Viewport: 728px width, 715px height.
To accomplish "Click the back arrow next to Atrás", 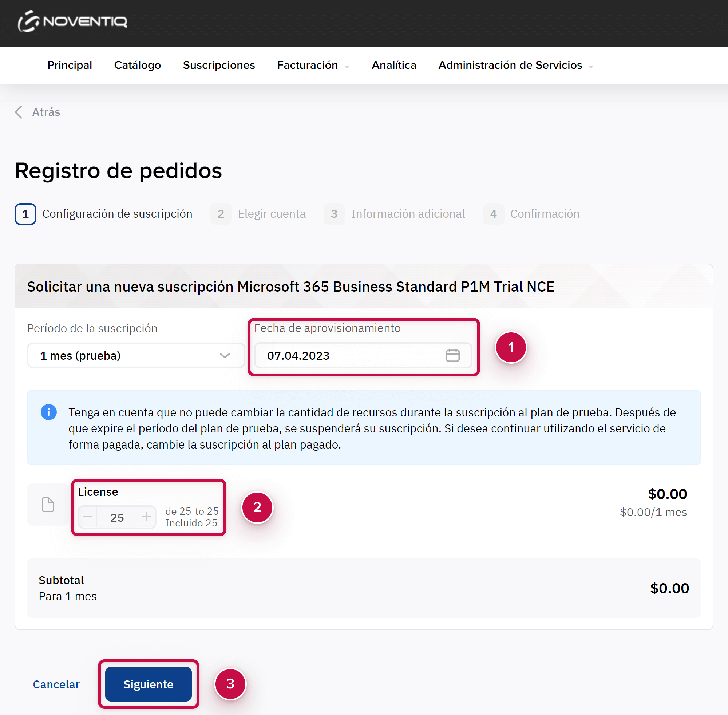I will pyautogui.click(x=19, y=112).
